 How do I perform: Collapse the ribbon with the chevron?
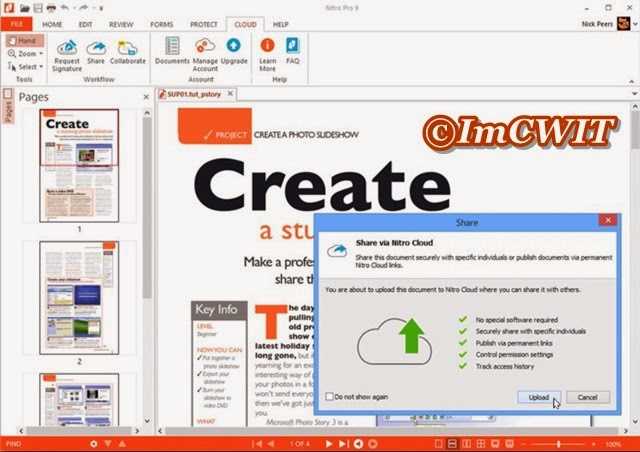631,82
